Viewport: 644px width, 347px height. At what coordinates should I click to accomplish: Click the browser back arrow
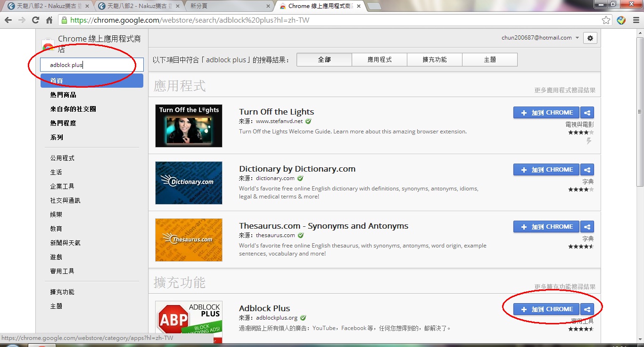pyautogui.click(x=8, y=20)
